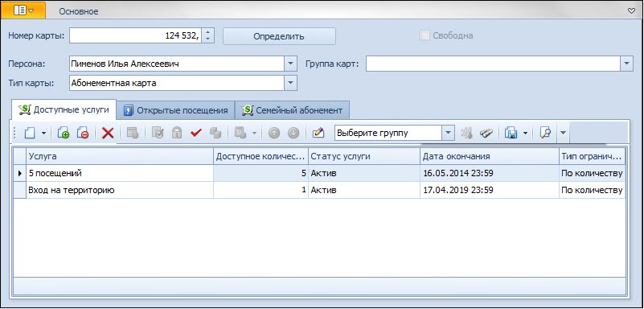Open the 'Основное' ribbon tab
Image resolution: width=644 pixels, height=309 pixels.
pyautogui.click(x=79, y=11)
